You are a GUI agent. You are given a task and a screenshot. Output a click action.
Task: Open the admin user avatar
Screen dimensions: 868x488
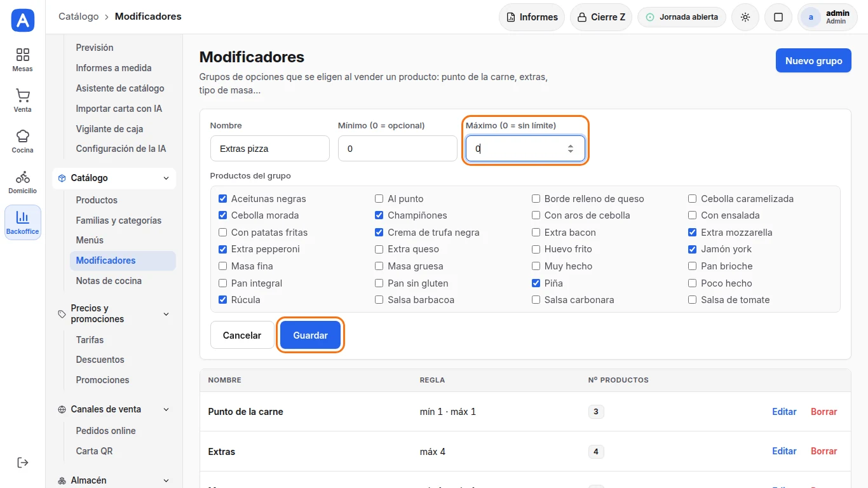point(810,17)
